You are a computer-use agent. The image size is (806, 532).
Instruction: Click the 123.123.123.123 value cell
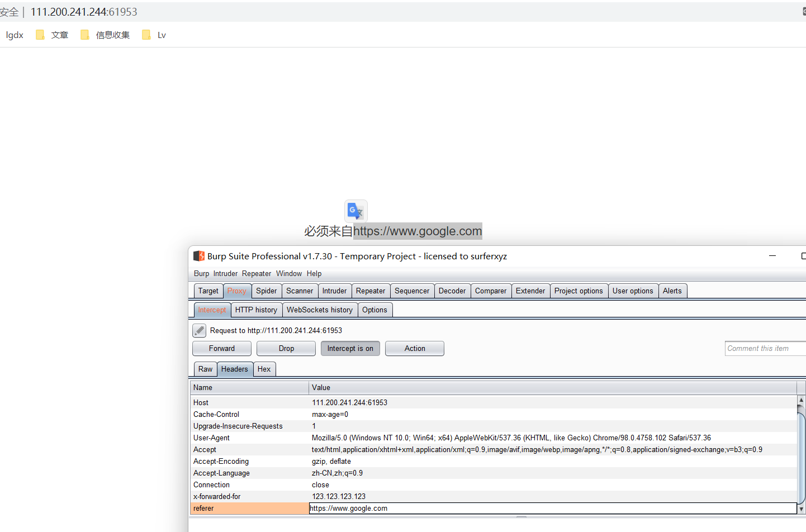[553, 496]
